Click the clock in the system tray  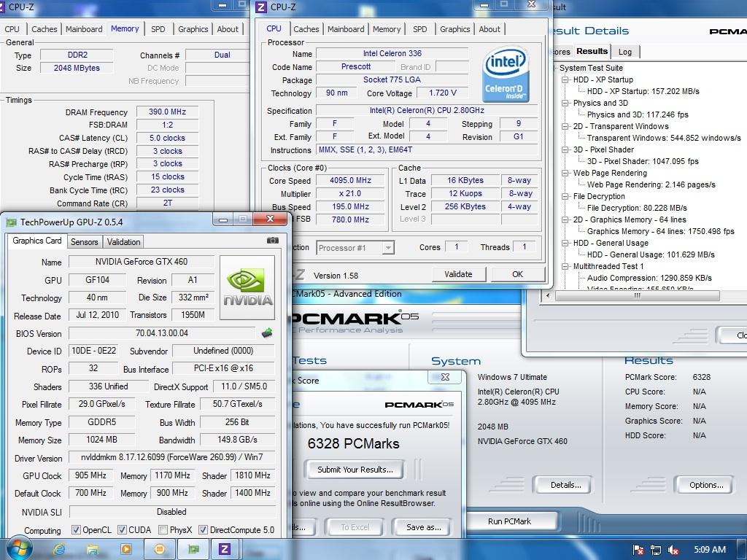click(x=709, y=550)
